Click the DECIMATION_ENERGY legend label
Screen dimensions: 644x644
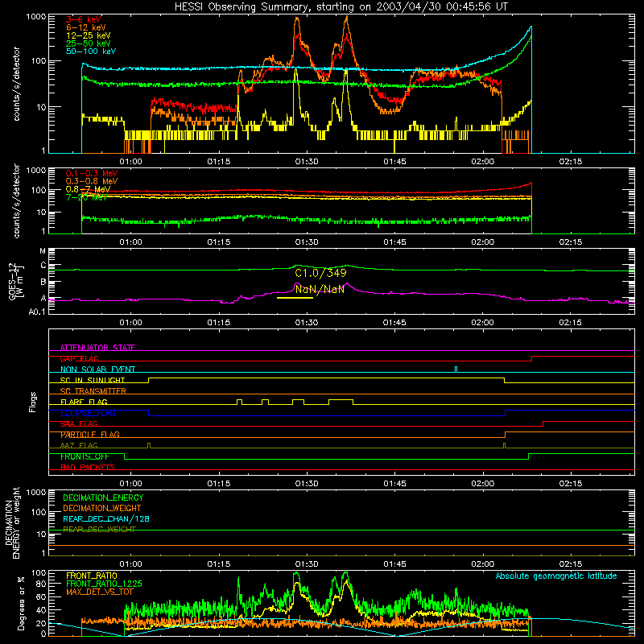[103, 497]
